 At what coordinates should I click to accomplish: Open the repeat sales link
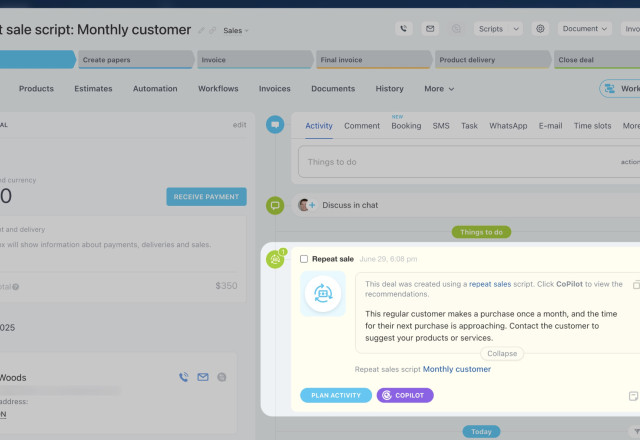tap(490, 284)
